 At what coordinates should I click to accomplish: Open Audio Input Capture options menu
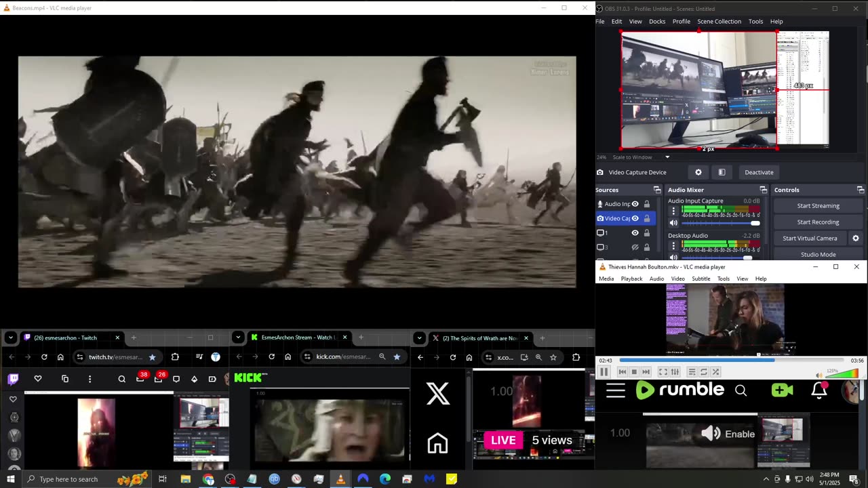[673, 211]
